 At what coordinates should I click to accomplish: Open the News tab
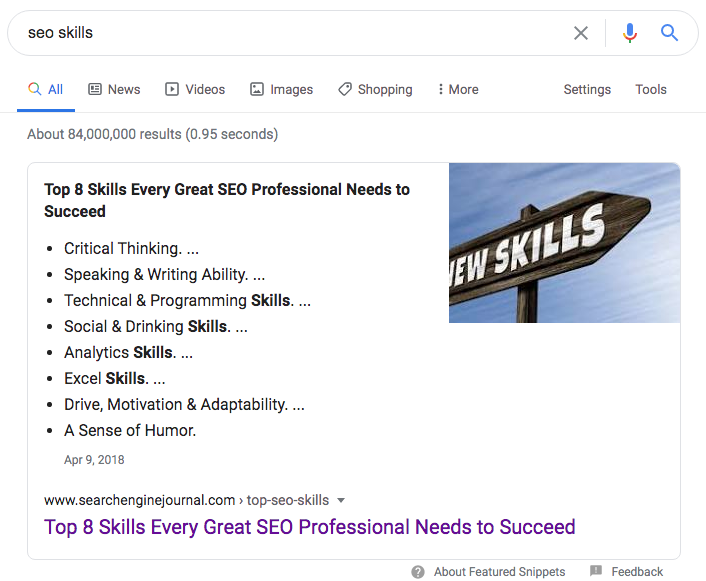[x=114, y=89]
